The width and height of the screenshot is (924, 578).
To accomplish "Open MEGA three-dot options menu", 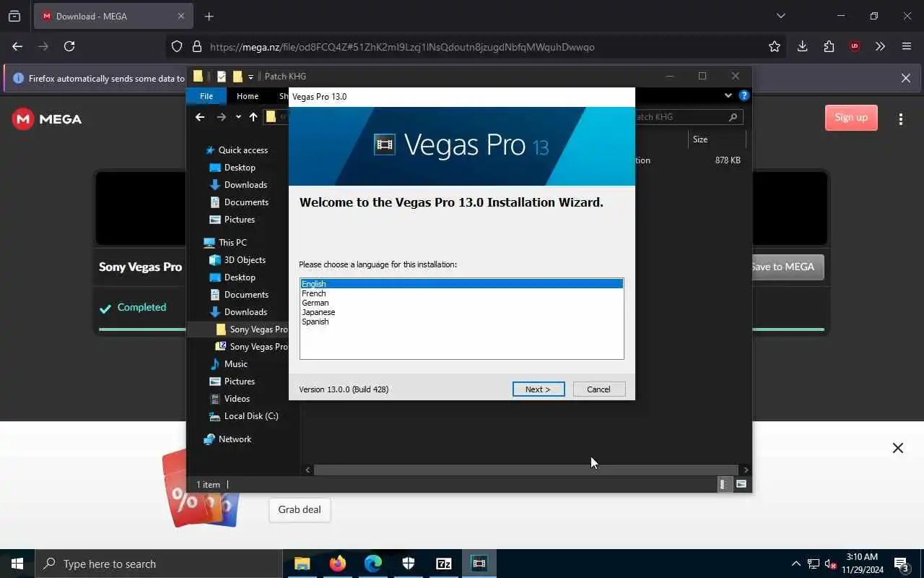I will point(901,119).
